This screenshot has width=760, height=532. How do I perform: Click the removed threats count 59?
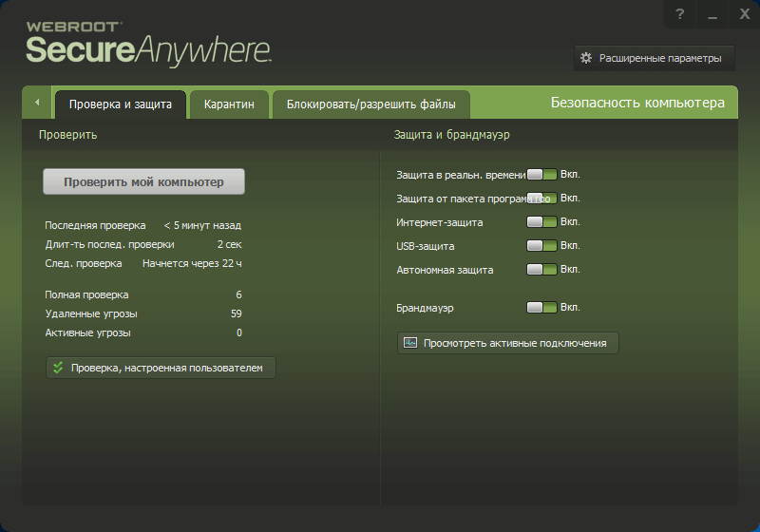(236, 313)
